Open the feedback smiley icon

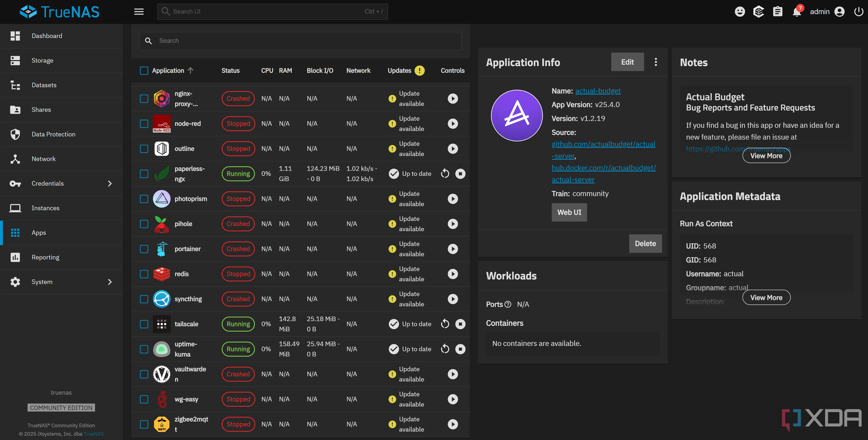(740, 12)
